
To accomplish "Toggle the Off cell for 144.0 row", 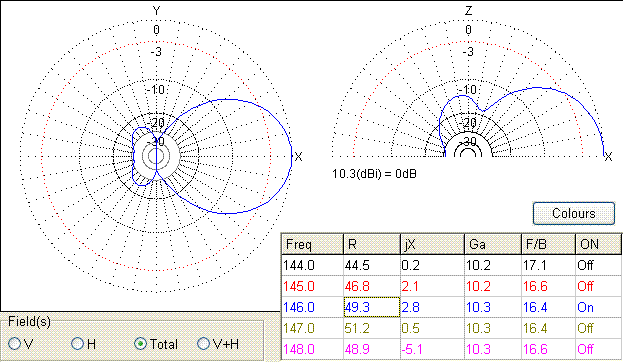I will point(598,265).
